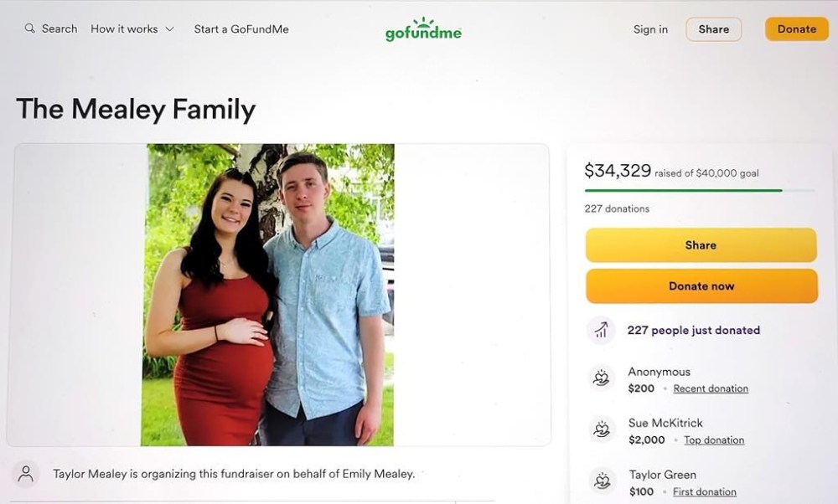Open the First donation link

click(x=705, y=491)
